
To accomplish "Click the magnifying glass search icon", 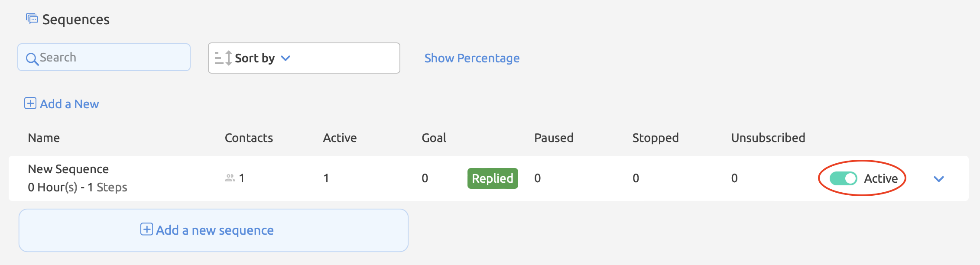I will [32, 58].
